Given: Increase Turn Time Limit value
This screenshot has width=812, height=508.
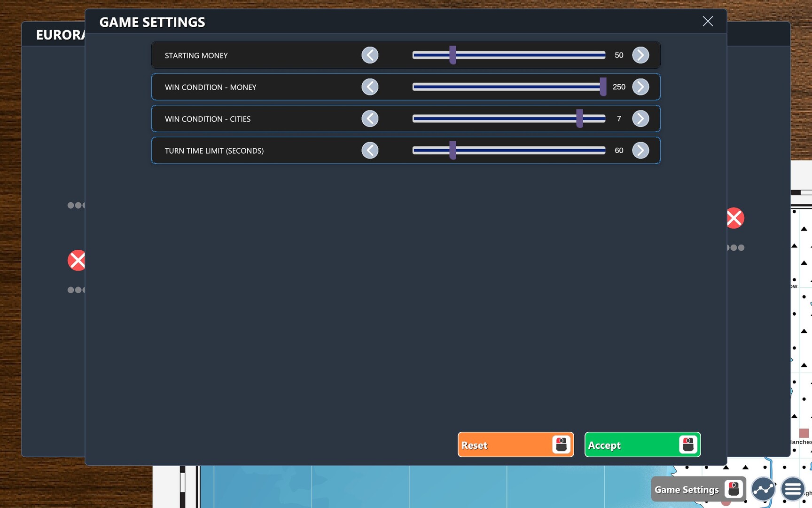Looking at the screenshot, I should (640, 150).
